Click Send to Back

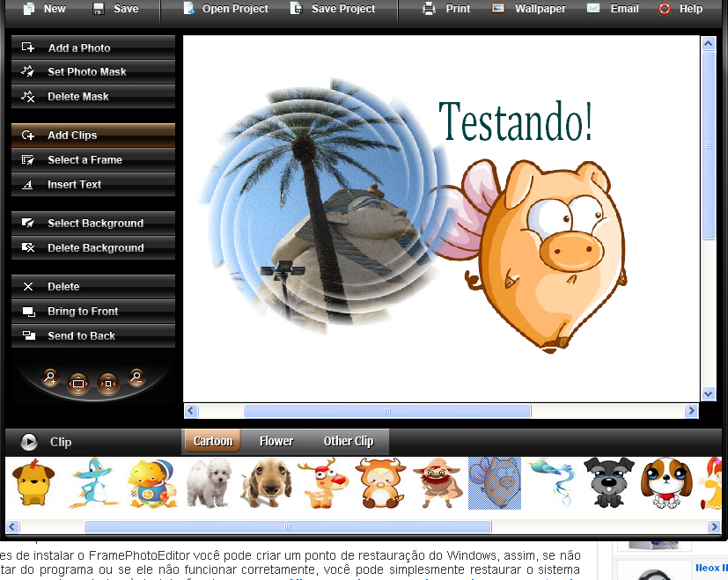(x=92, y=335)
